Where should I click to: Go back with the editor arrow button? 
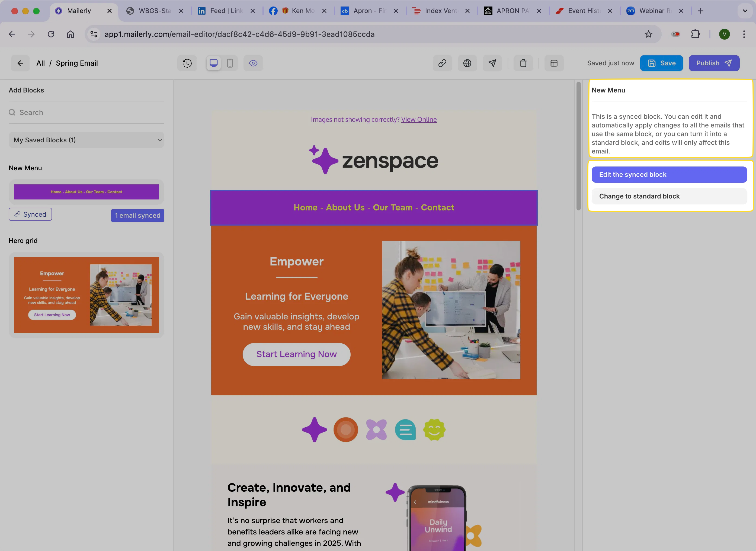pos(20,63)
